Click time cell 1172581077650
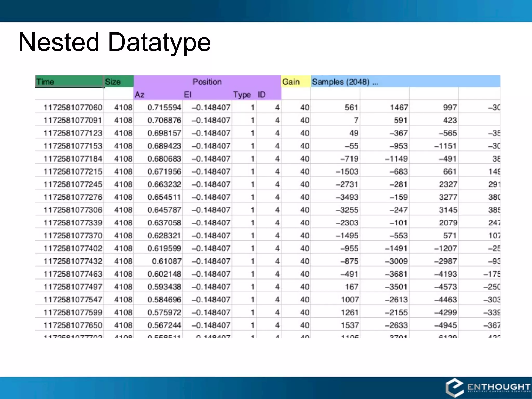The image size is (532, 399). 73,325
